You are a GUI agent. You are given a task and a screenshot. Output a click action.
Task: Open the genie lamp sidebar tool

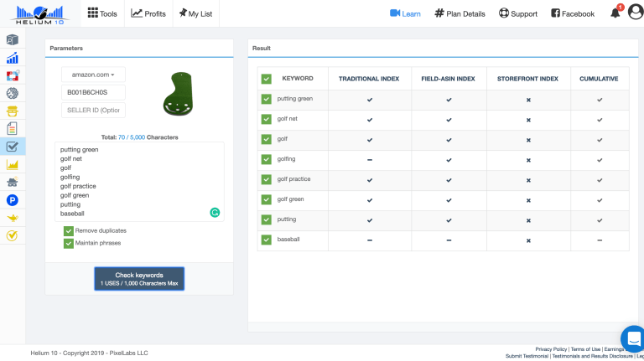click(13, 218)
